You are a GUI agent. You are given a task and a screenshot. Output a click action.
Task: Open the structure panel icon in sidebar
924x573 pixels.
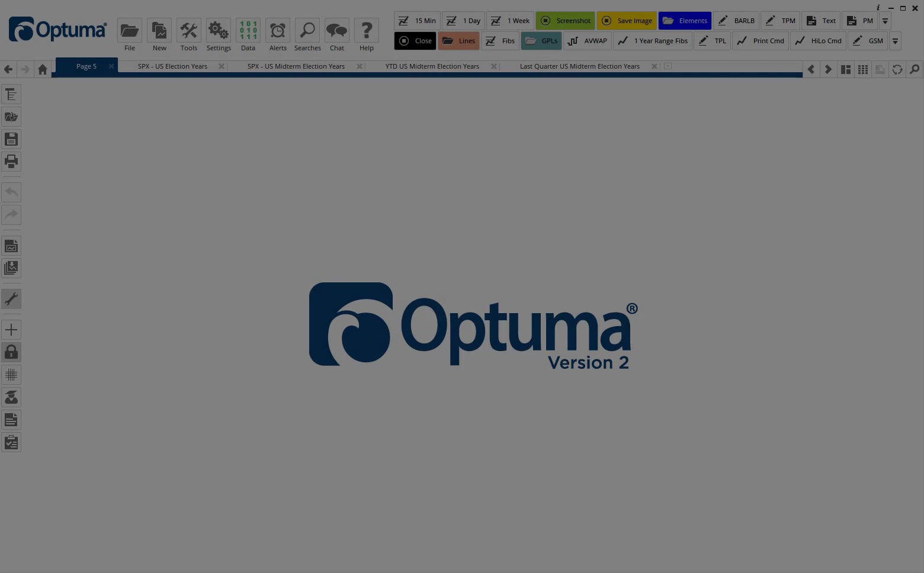[11, 95]
